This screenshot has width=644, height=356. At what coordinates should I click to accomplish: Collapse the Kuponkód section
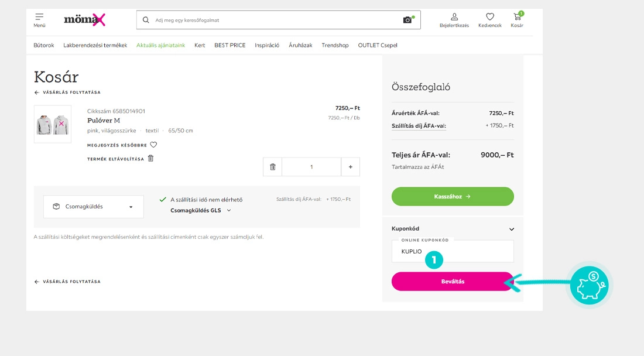[x=511, y=228]
